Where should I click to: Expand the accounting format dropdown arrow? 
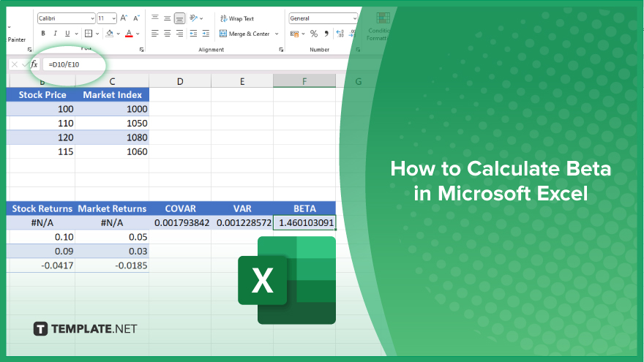click(303, 34)
